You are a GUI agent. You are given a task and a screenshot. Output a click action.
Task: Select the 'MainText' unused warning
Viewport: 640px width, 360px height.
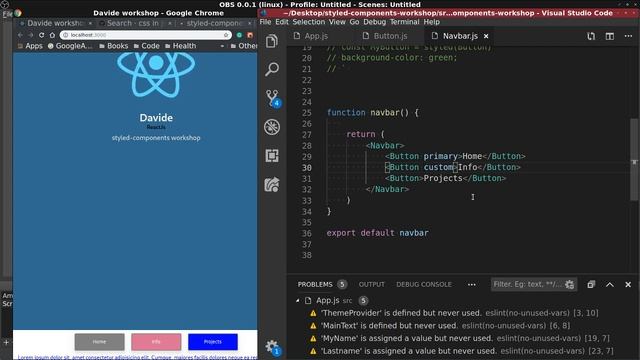pyautogui.click(x=440, y=326)
